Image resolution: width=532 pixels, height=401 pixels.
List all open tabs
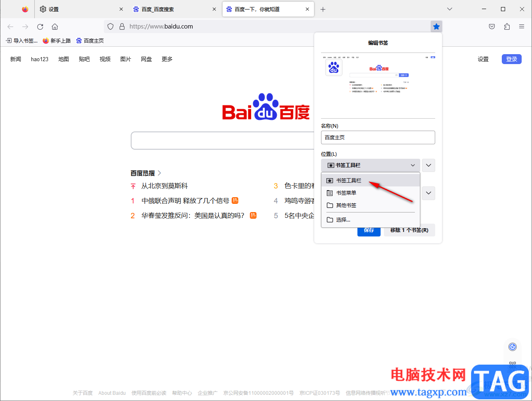450,9
